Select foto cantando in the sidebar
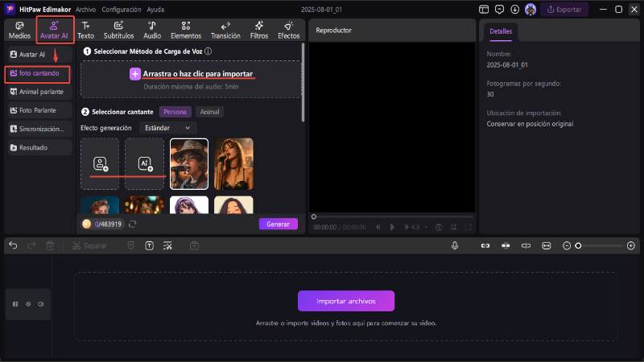This screenshot has width=644, height=362. pyautogui.click(x=38, y=73)
